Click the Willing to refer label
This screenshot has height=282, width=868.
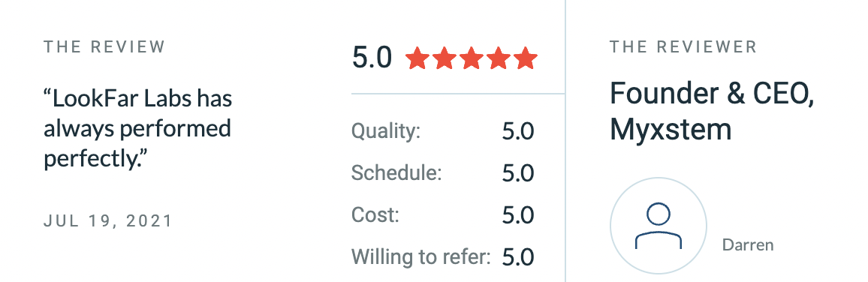pos(421,256)
